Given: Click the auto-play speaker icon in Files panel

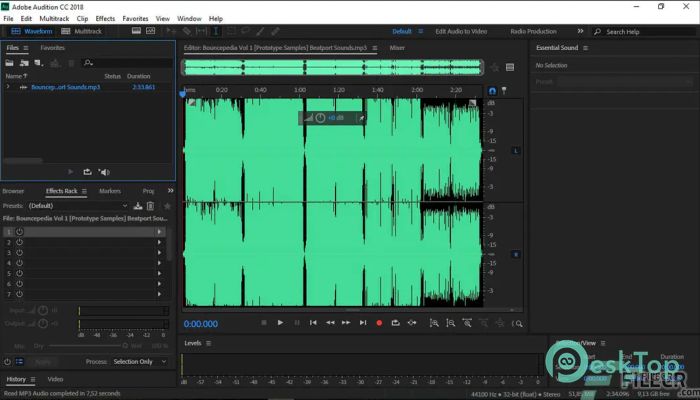Looking at the screenshot, I should point(104,172).
